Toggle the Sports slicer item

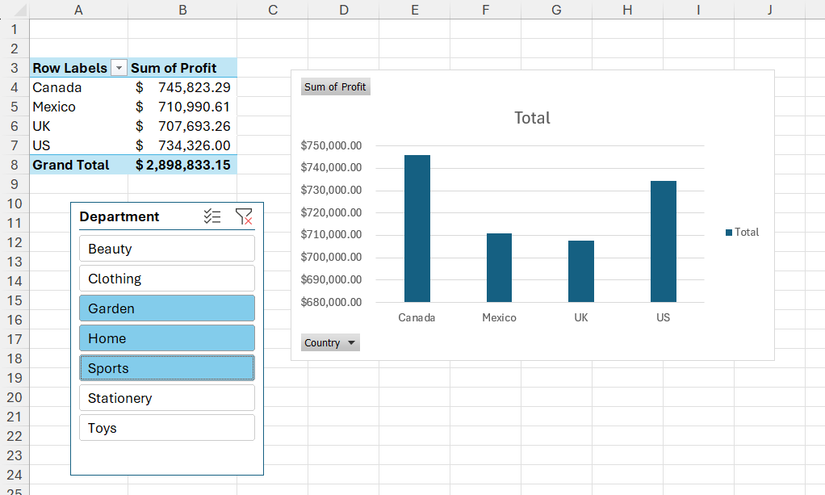pos(167,368)
